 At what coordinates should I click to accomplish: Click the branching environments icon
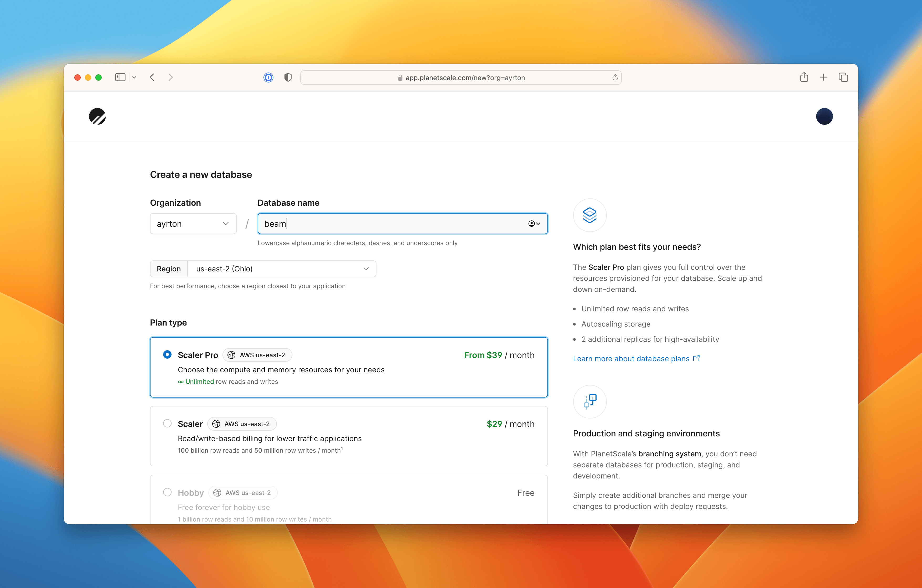[590, 401]
